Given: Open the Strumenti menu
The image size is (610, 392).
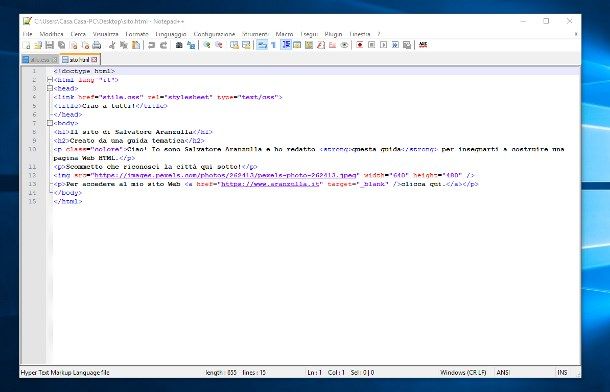Looking at the screenshot, I should 255,34.
